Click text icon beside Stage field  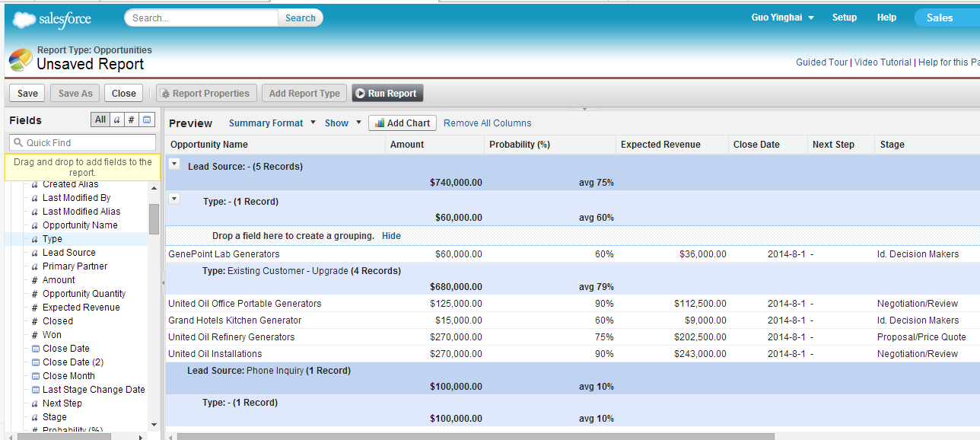35,417
